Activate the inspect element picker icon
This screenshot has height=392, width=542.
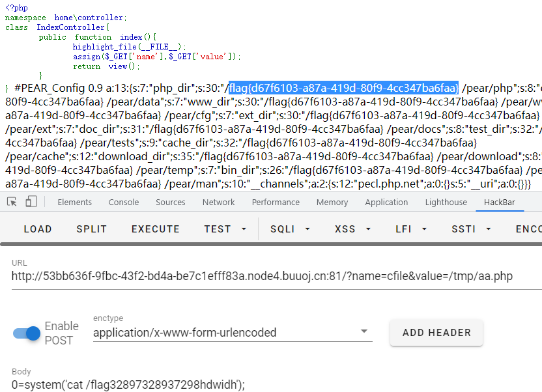[x=12, y=202]
